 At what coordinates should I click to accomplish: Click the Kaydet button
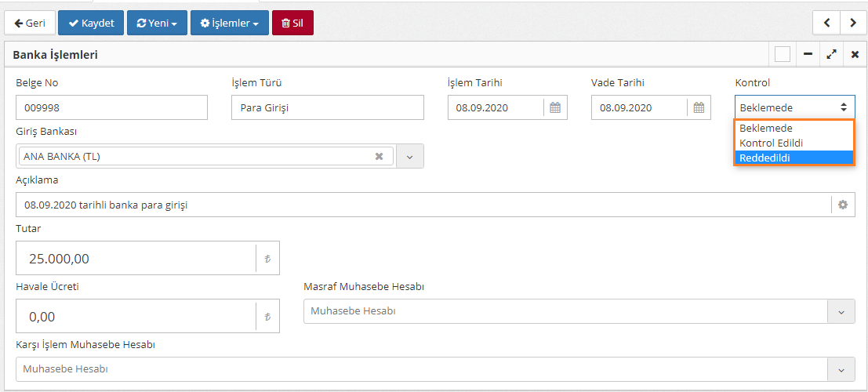(x=91, y=23)
